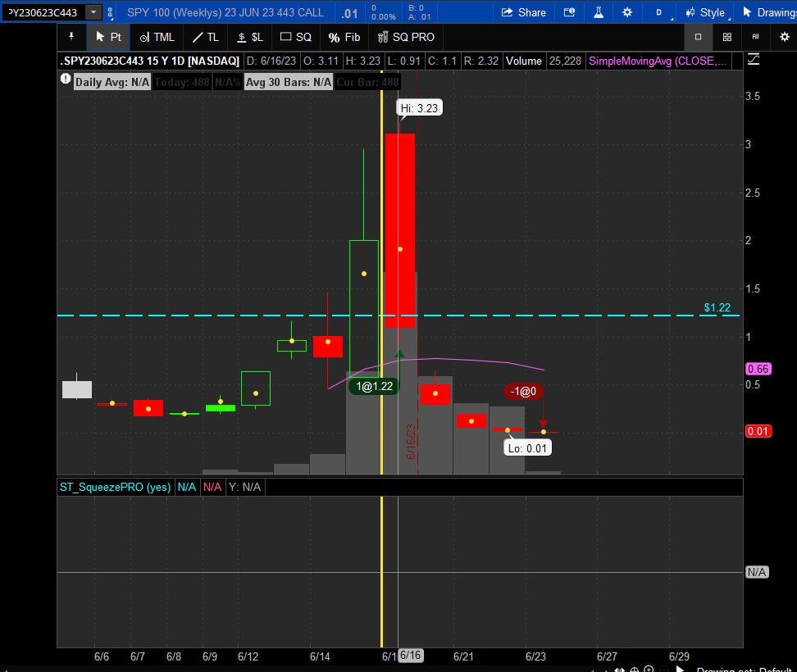Screen dimensions: 797x672
Task: Select the Pt pointer tool
Action: click(x=108, y=37)
